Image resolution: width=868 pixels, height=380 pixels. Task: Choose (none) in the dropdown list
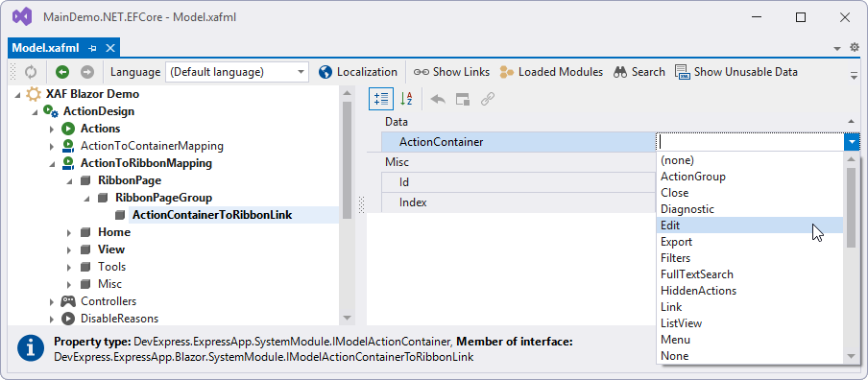[750, 160]
